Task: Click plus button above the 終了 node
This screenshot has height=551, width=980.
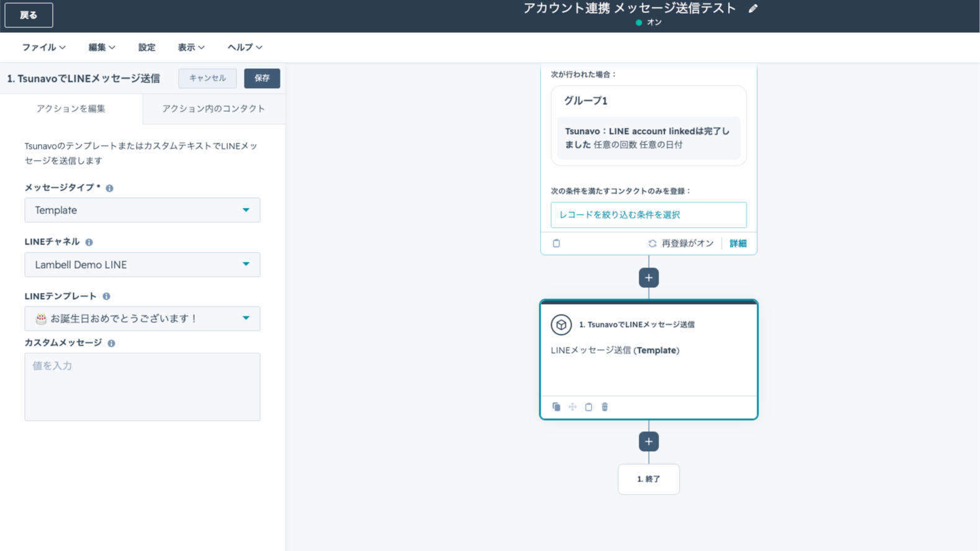Action: (x=649, y=442)
